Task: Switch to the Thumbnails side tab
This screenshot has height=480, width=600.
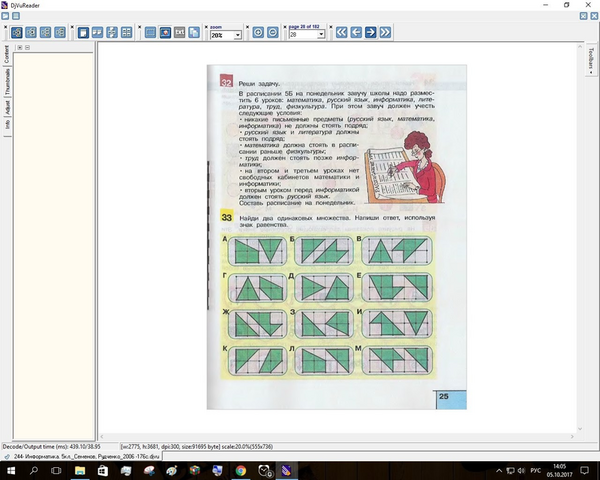Action: (7, 82)
